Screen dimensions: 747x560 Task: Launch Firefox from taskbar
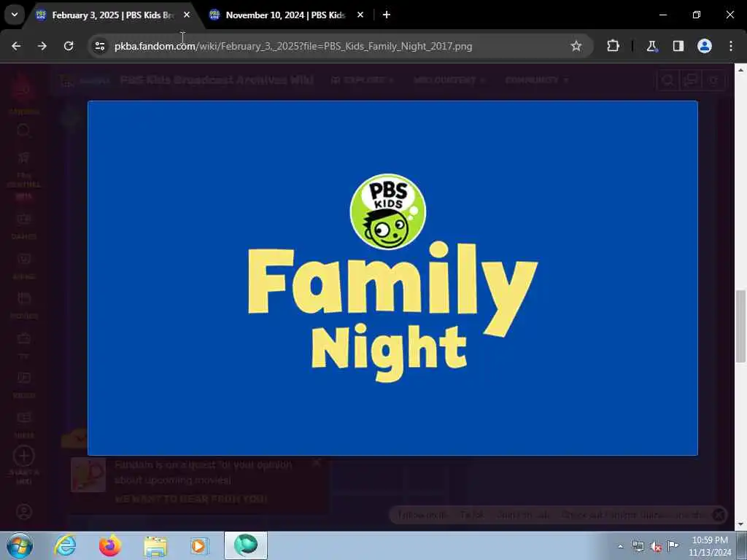[110, 545]
